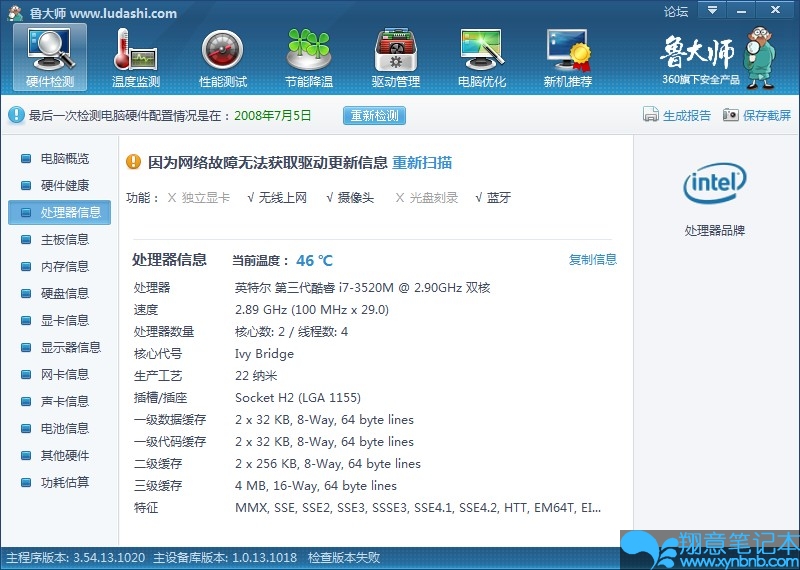The image size is (800, 570).
Task: Click the 360旗下安全产品 tagline
Action: coord(701,79)
